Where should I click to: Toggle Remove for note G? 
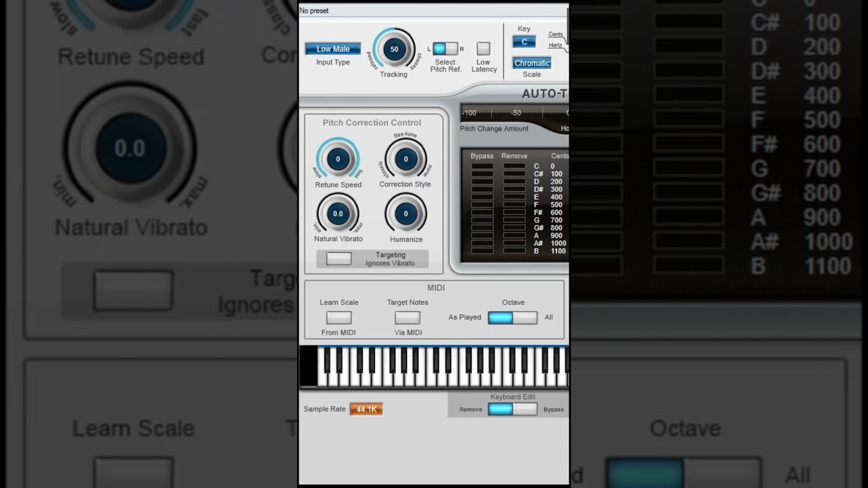[514, 220]
